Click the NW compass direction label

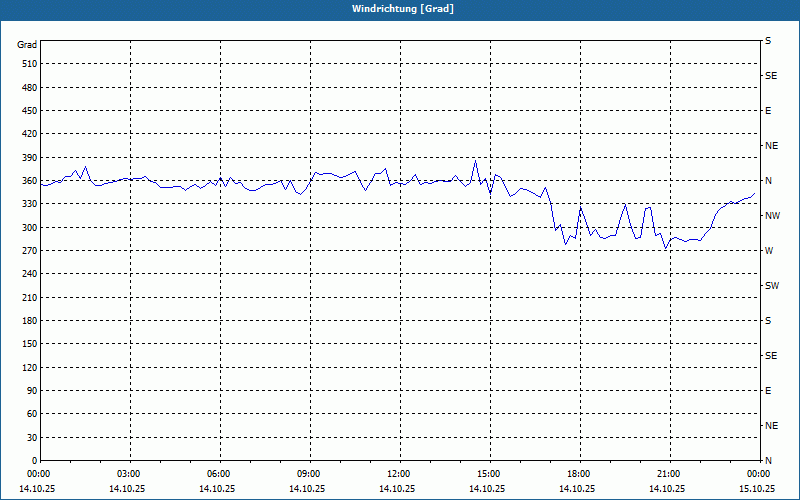[772, 216]
